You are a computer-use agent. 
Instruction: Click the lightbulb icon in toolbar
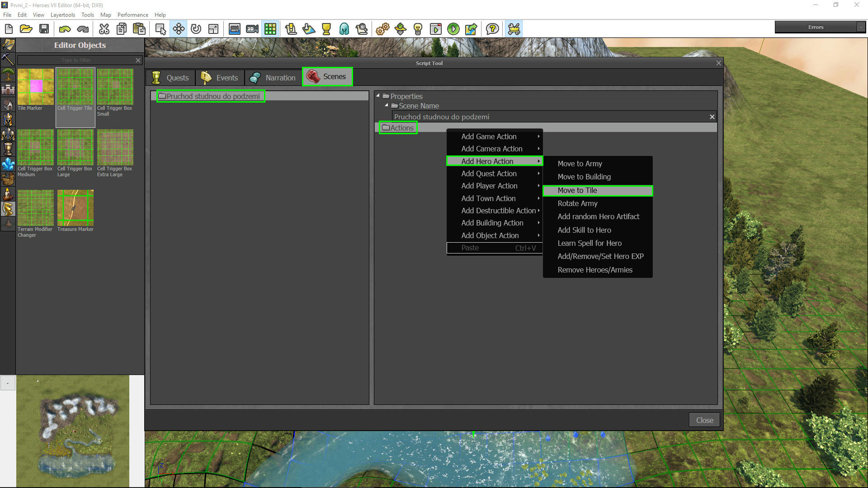click(x=418, y=29)
